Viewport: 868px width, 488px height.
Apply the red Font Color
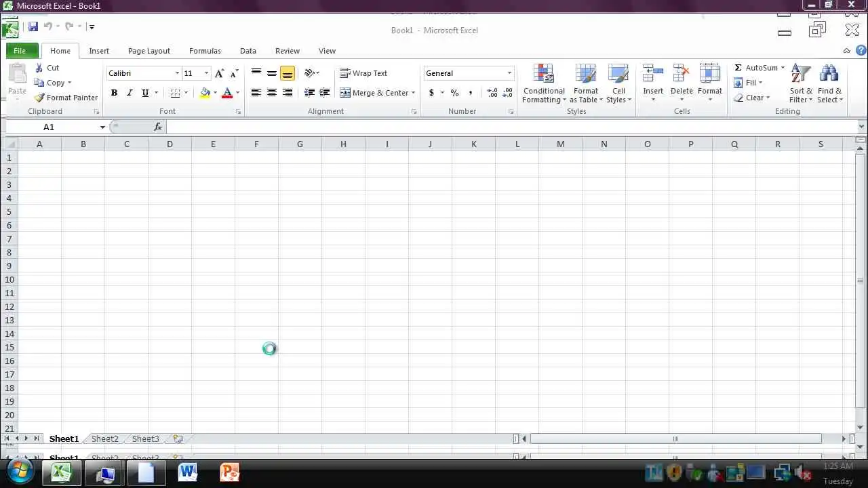(228, 93)
